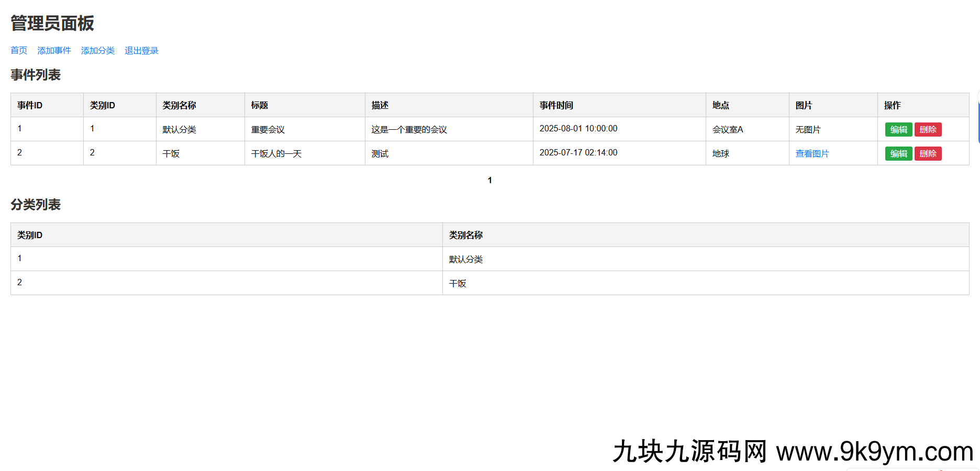980x471 pixels.
Task: Click the 类别名称 column header
Action: pos(466,234)
